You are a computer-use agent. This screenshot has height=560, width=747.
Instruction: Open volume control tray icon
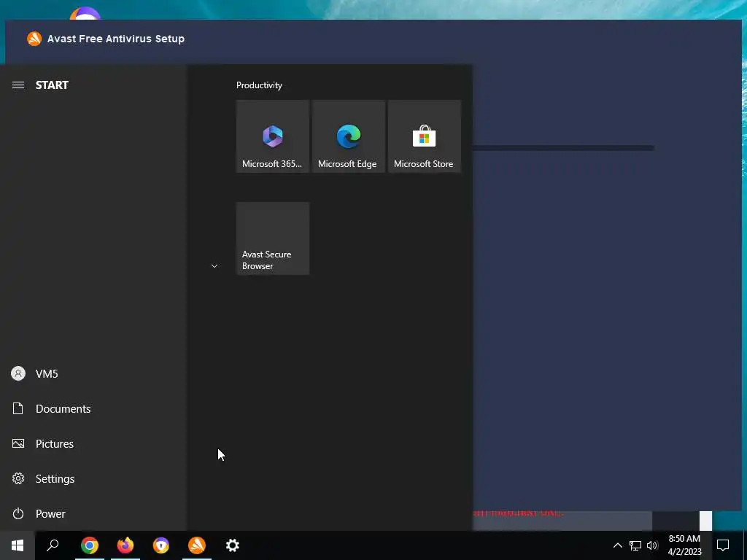pyautogui.click(x=652, y=545)
